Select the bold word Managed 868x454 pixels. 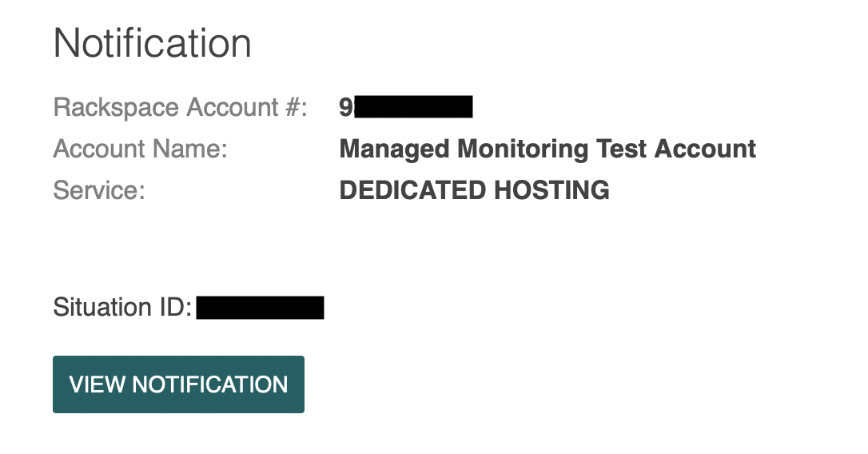point(394,149)
